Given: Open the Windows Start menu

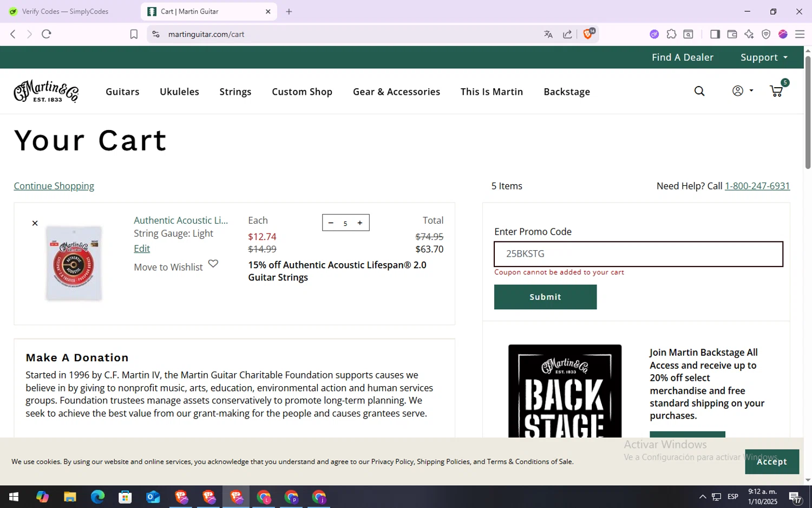Looking at the screenshot, I should point(14,497).
